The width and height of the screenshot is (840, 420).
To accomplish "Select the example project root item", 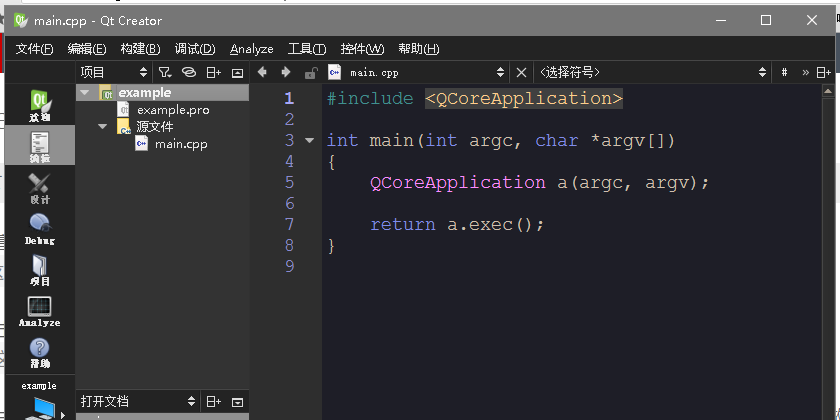I will [145, 93].
